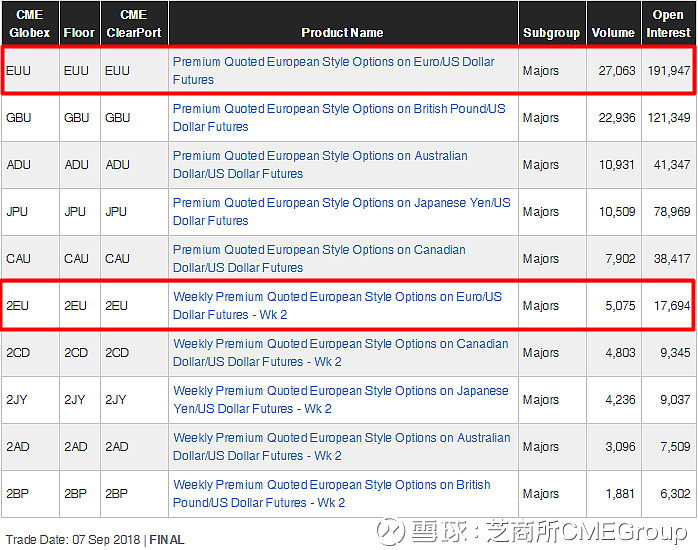Click 2BP code in CME Globex column
698x550 pixels.
(17, 494)
